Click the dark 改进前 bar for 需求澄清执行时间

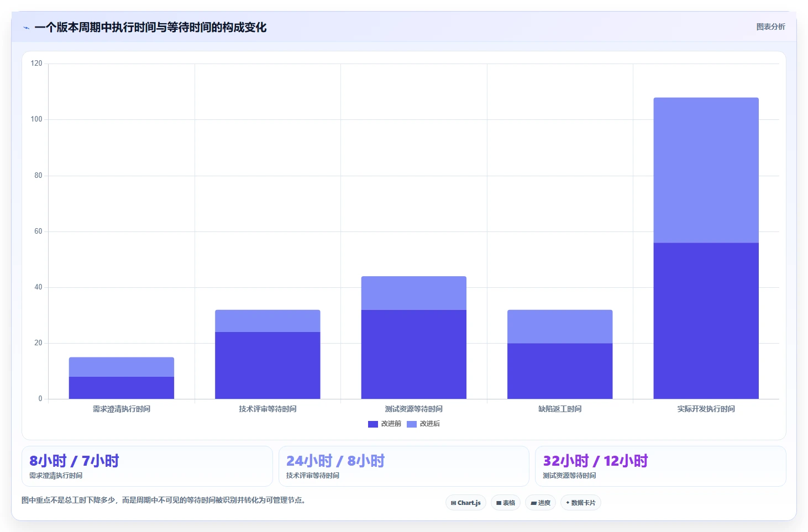pos(122,388)
